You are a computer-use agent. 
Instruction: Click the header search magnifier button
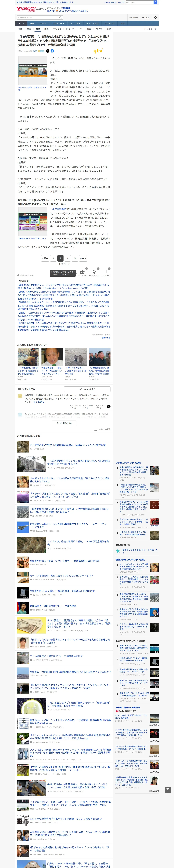point(155,2)
